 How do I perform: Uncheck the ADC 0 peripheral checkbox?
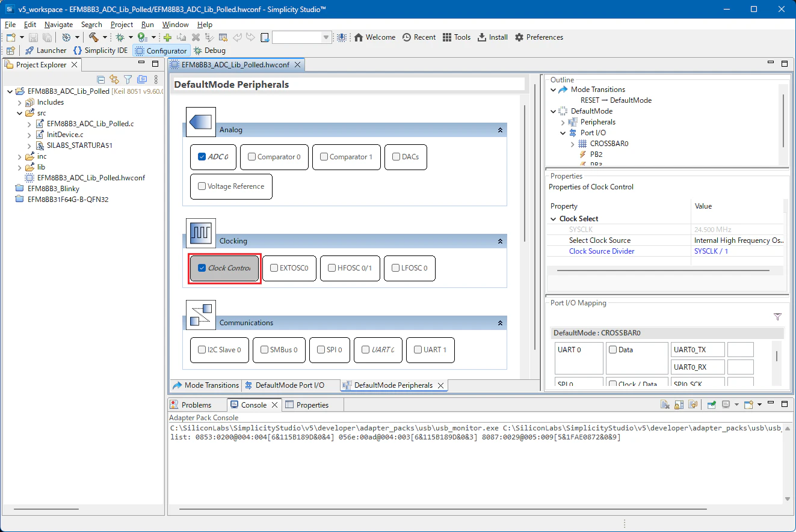202,157
